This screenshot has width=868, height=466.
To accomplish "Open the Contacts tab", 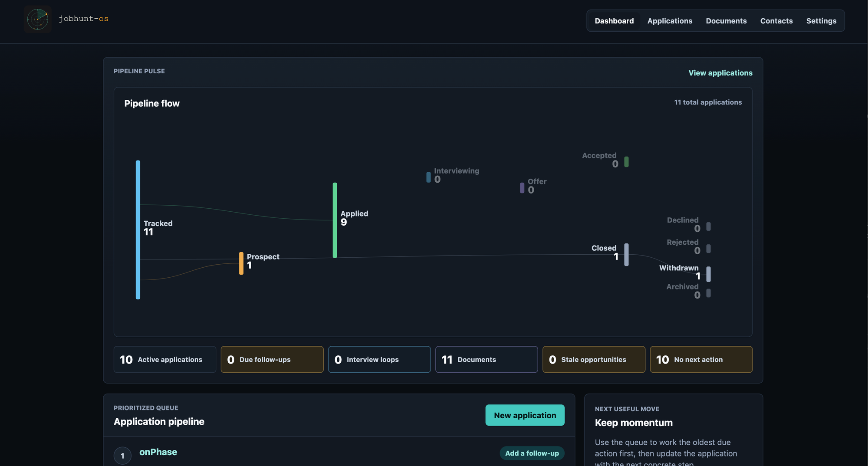I will tap(776, 21).
